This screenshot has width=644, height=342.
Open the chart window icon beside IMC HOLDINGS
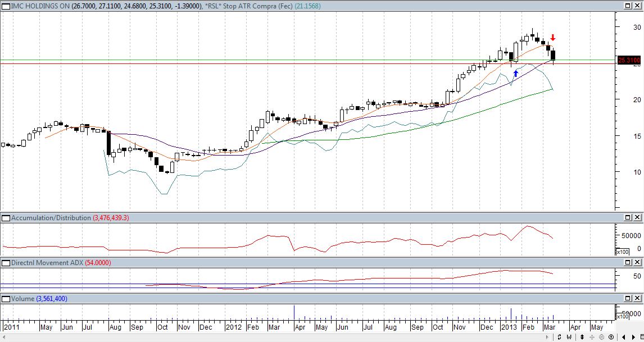coord(6,5)
